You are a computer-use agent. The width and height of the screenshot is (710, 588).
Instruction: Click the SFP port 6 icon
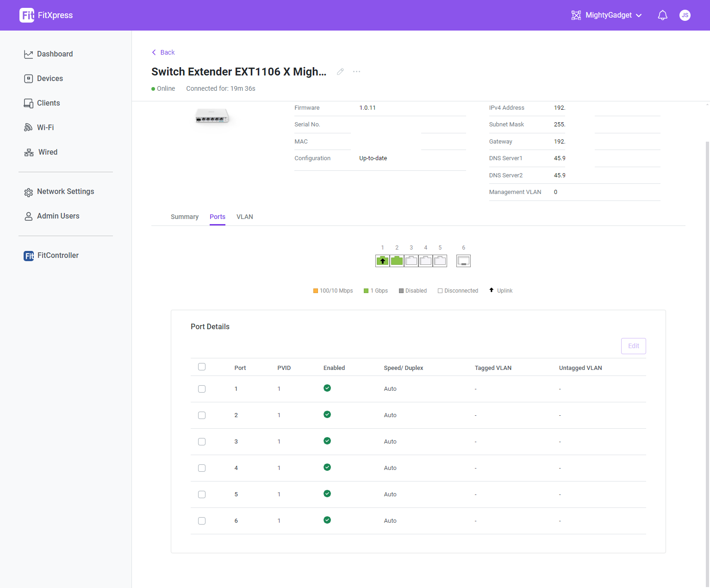coord(463,261)
